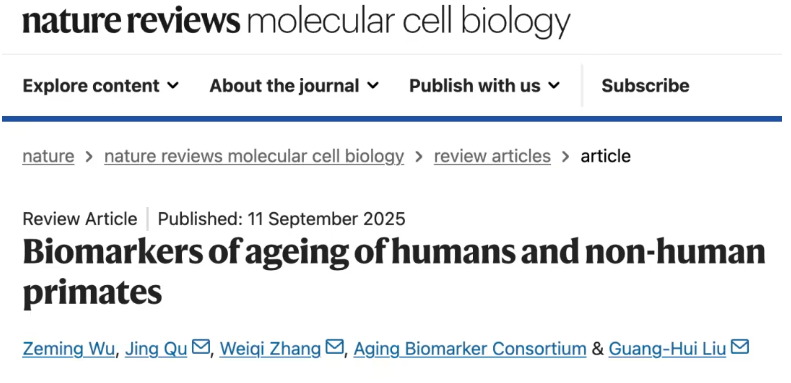Open author Guang-Hui Liu's name link
Screen dimensions: 791x383
pyautogui.click(x=667, y=349)
